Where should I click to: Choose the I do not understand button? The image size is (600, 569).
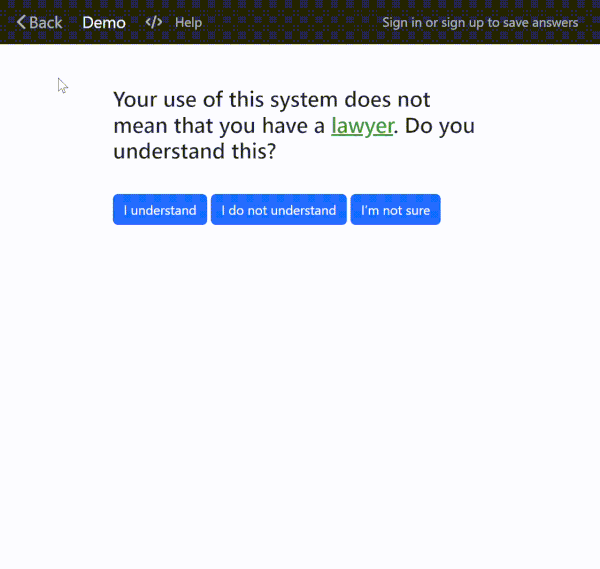[x=279, y=210]
